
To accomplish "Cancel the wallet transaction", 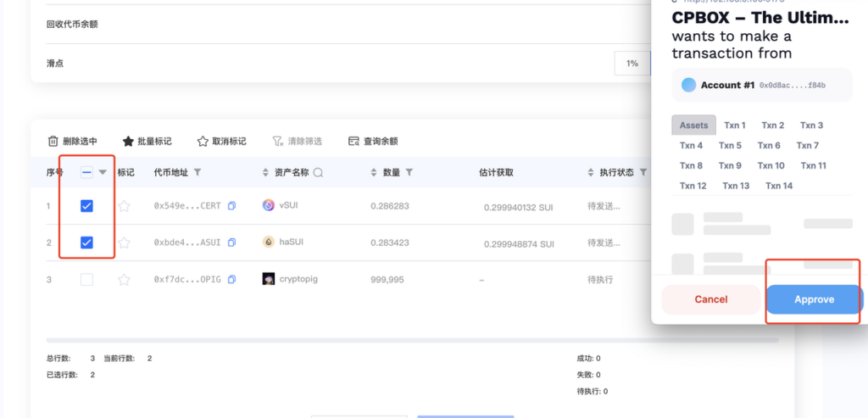I will pos(711,299).
